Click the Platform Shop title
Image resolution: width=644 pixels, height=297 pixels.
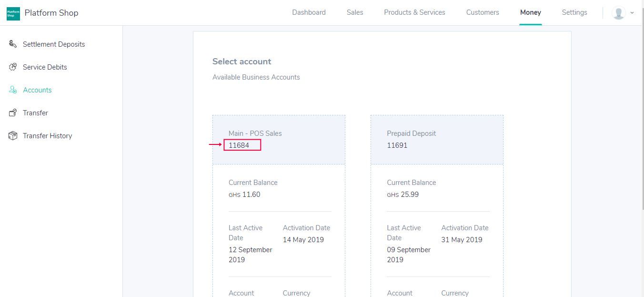tap(51, 13)
